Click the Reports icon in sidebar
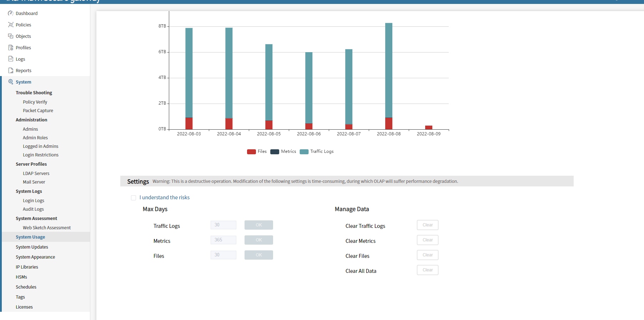Screen dimensions: 644x320 click(11, 70)
